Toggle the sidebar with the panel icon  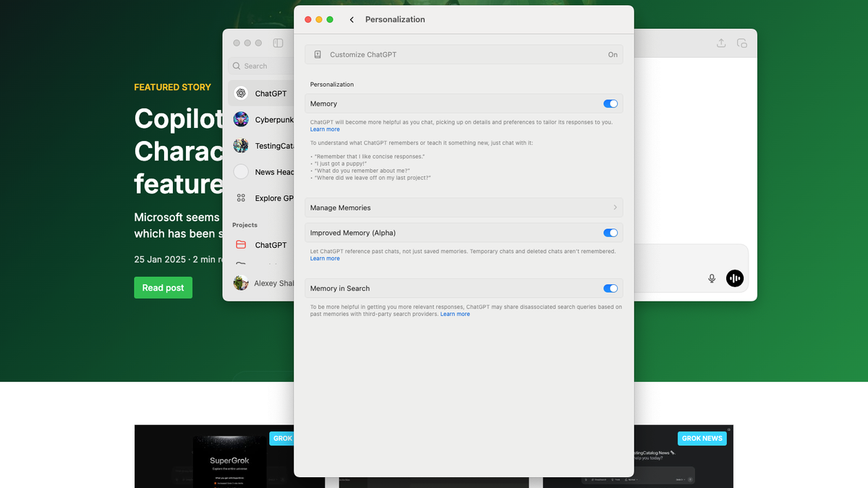click(x=278, y=43)
